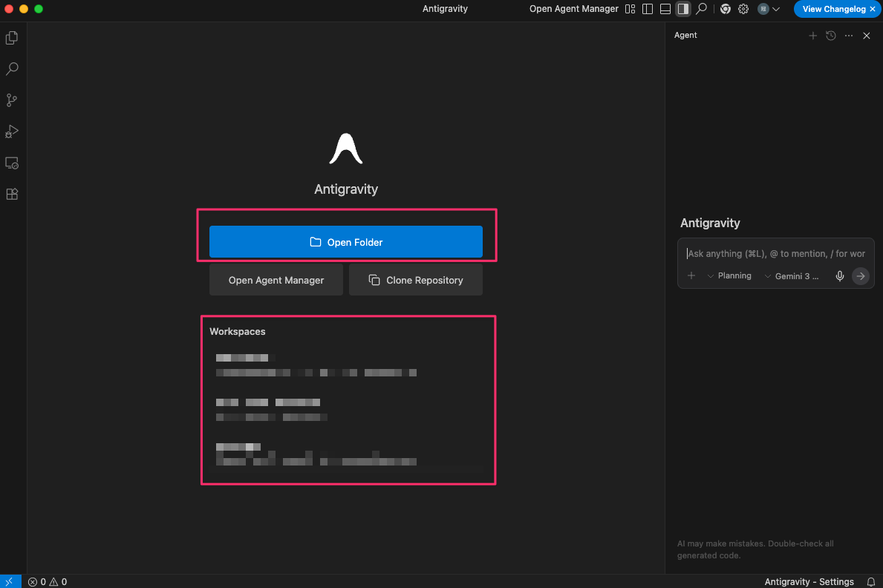Toggle the primary side bar visibility
The width and height of the screenshot is (883, 588).
click(648, 9)
